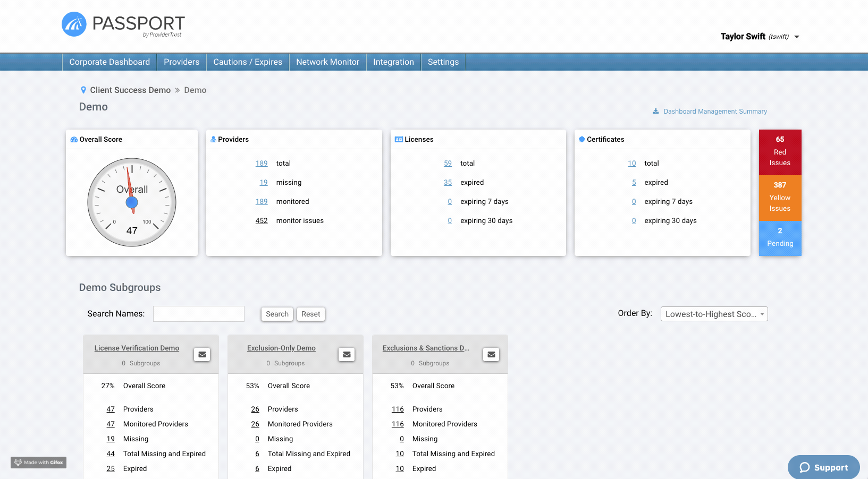Click 44 Total Missing and Expired count

[111, 454]
